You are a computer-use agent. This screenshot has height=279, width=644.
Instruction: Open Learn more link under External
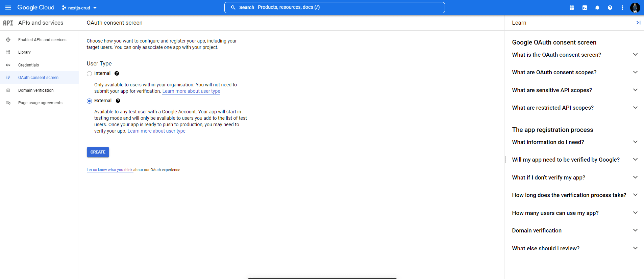[156, 131]
